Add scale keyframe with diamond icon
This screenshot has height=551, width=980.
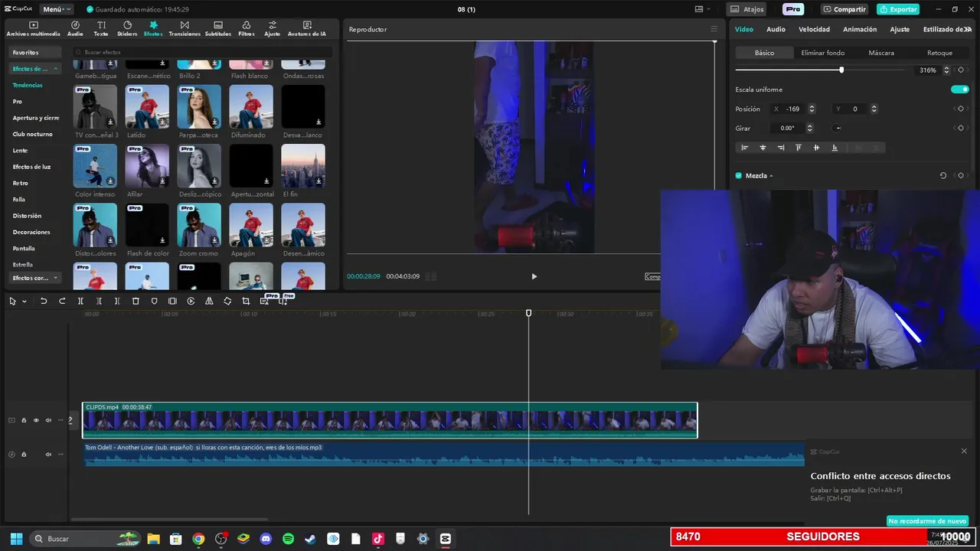click(x=961, y=70)
